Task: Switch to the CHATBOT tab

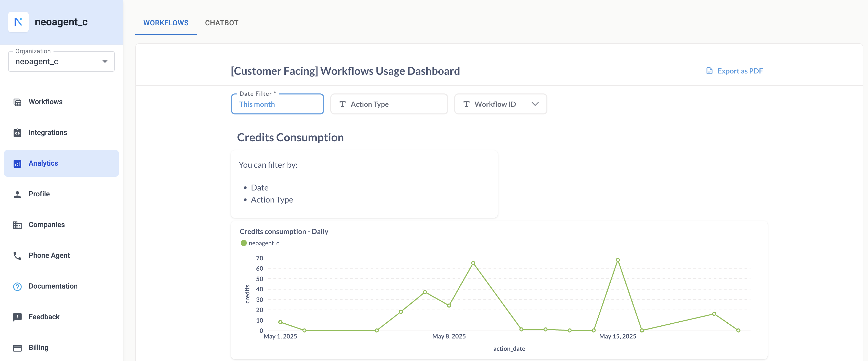Action: pos(221,23)
